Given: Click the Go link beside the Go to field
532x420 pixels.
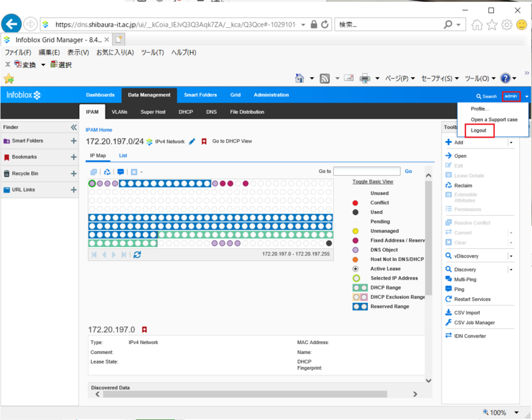Looking at the screenshot, I should coord(408,171).
